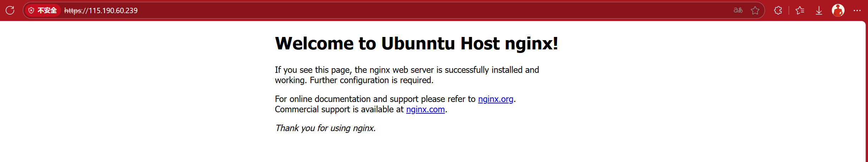Click the struck-through https text in URL
The height and width of the screenshot is (162, 868).
pyautogui.click(x=73, y=11)
